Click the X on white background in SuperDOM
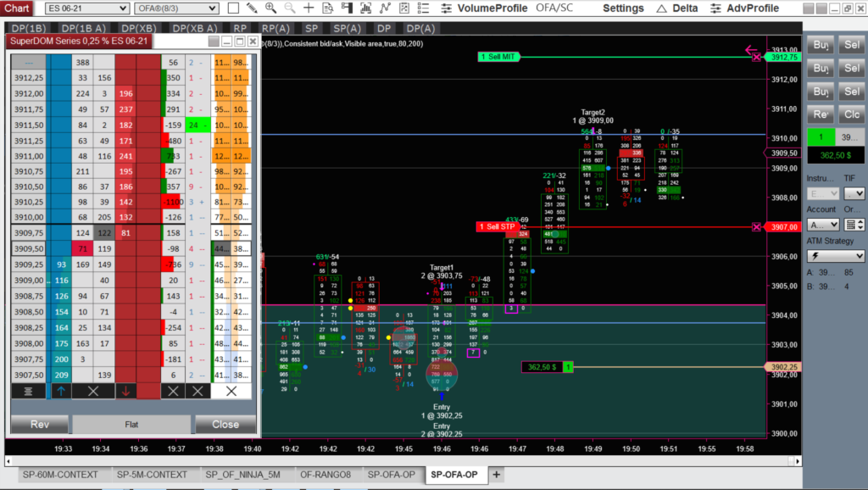868x490 pixels. (231, 391)
